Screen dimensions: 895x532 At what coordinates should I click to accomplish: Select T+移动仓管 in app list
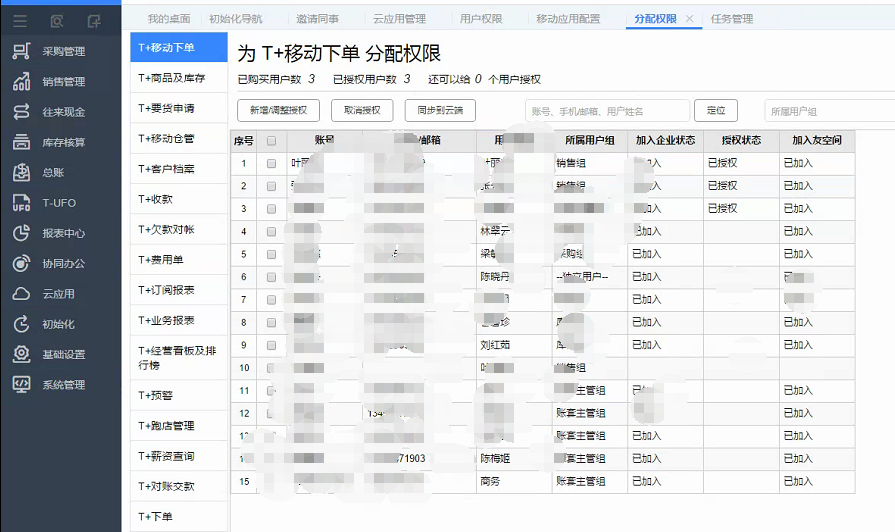(x=179, y=138)
